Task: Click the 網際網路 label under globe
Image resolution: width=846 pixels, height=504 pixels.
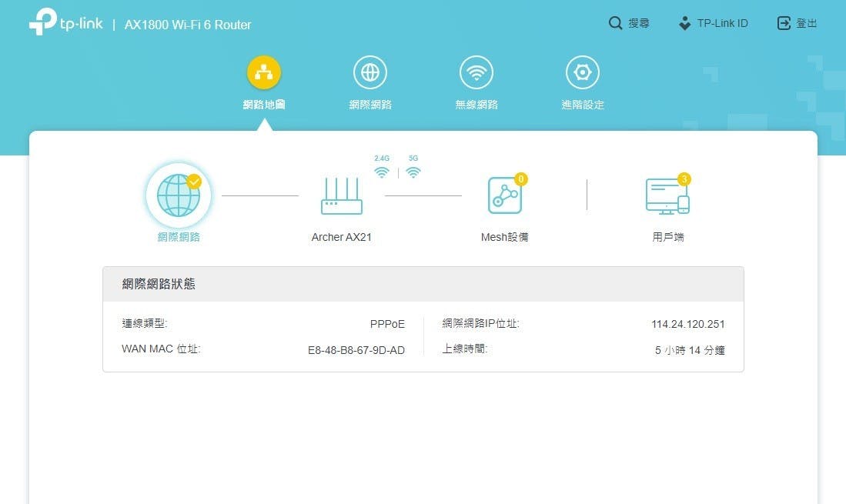Action: pos(179,237)
